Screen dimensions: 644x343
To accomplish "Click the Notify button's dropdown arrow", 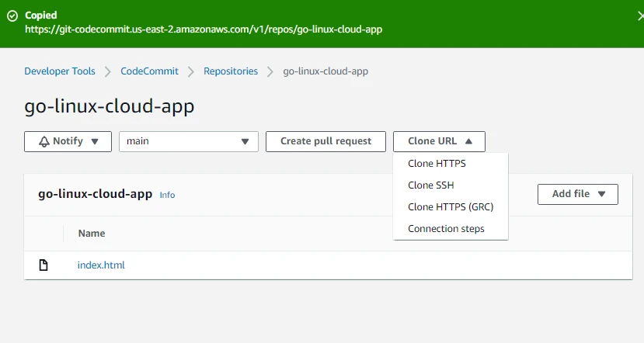I will pos(95,141).
